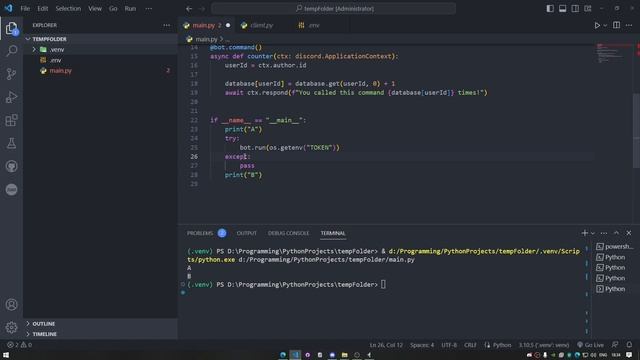Viewport: 640px width, 360px height.
Task: Click Go Live in the status bar
Action: 590,345
